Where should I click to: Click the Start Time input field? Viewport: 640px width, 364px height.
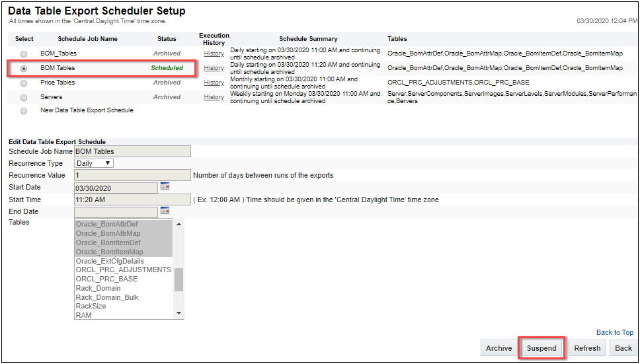(132, 200)
